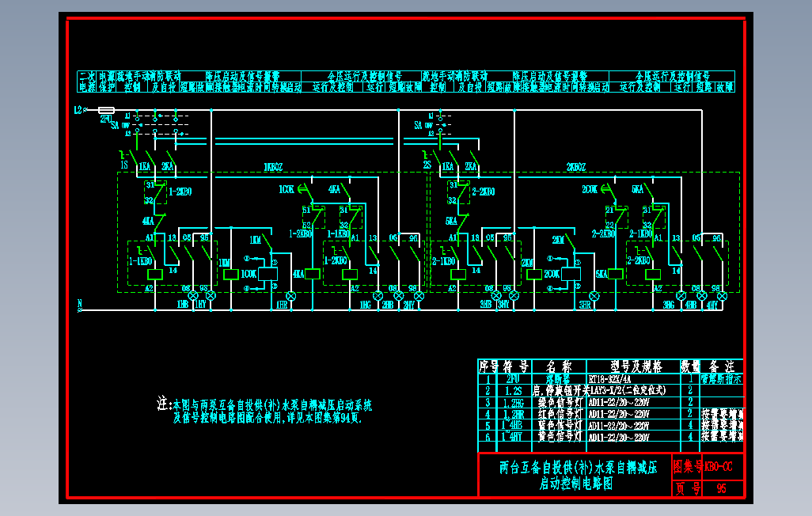This screenshot has width=812, height=516.
Task: Click the 2COK relay coil box
Action: [571, 274]
